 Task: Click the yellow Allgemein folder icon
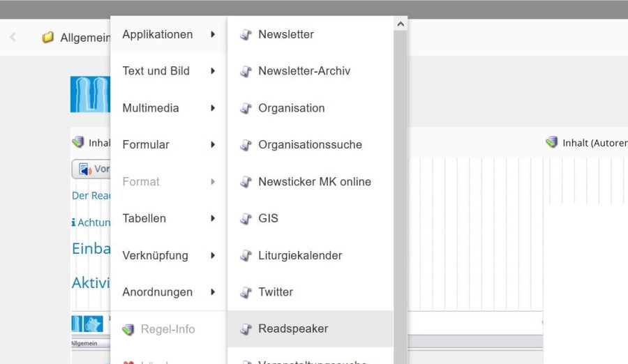point(48,38)
